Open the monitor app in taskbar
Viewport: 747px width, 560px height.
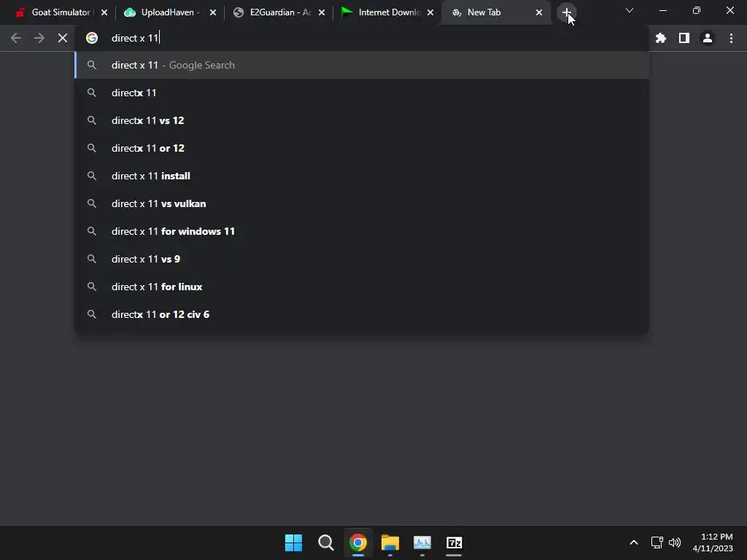(422, 542)
